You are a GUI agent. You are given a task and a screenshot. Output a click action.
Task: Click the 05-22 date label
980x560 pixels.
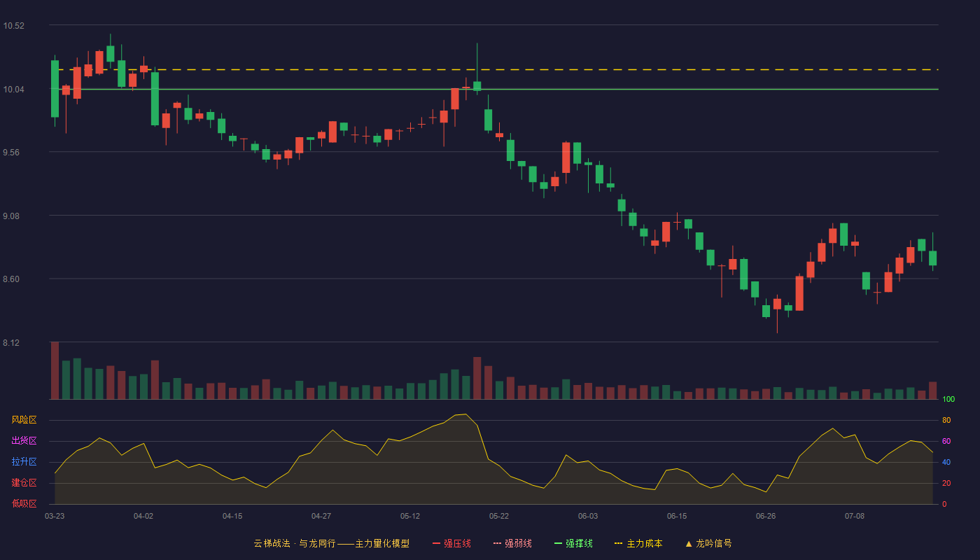click(499, 516)
